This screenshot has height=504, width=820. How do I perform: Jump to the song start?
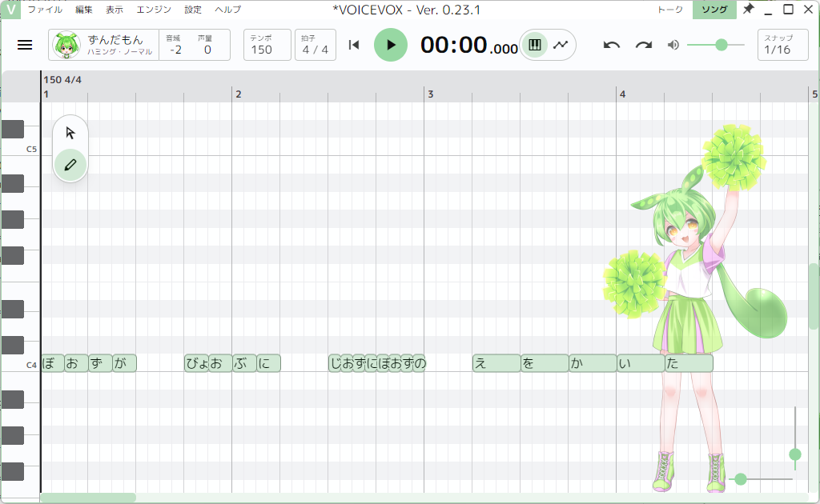354,45
